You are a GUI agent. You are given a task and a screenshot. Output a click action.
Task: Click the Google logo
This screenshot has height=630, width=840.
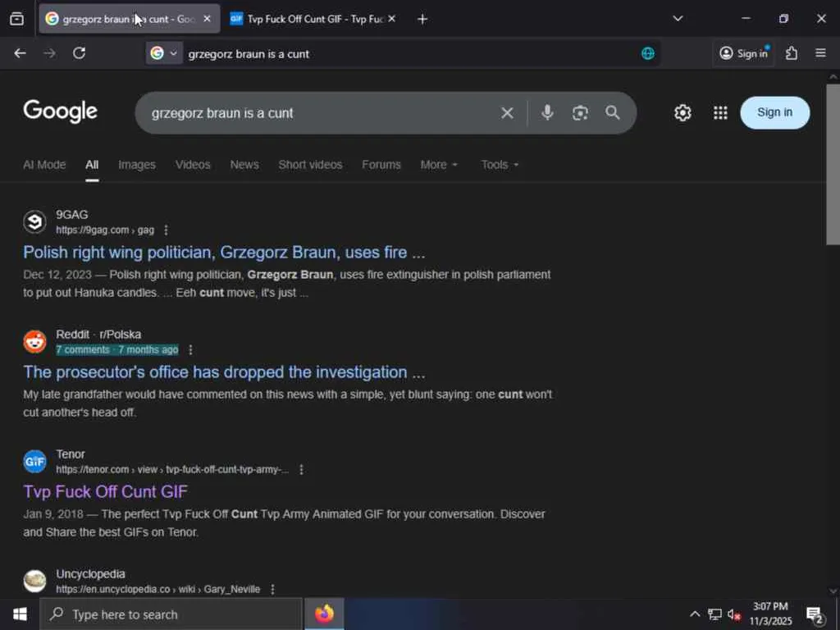click(60, 112)
